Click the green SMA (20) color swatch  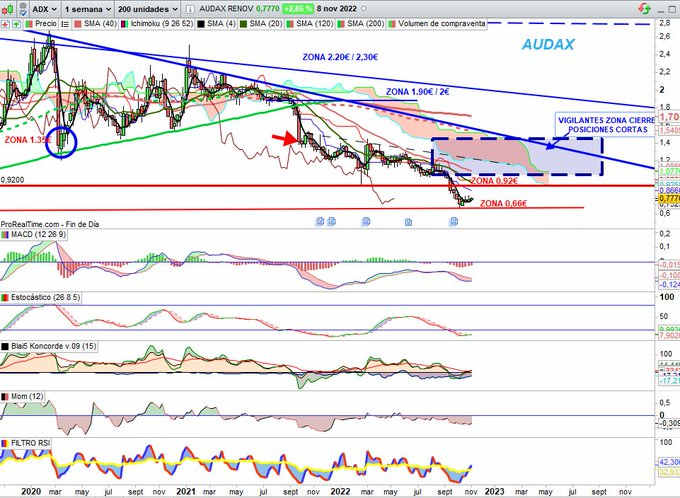243,24
